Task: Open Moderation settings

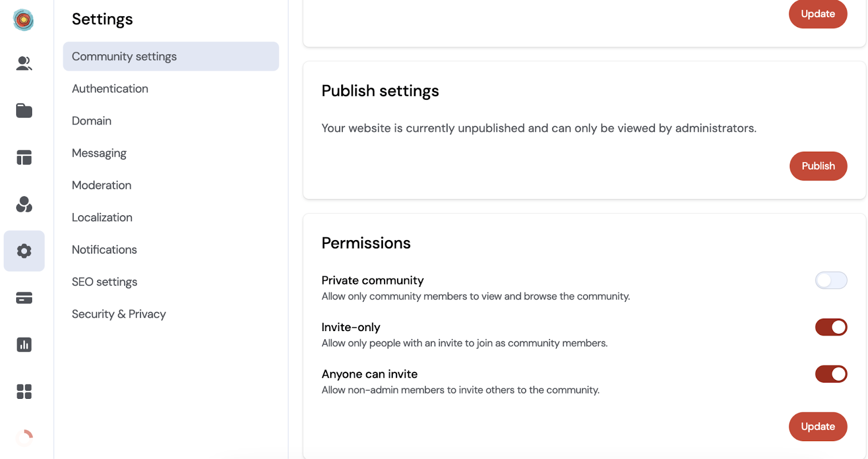Action: pos(101,185)
